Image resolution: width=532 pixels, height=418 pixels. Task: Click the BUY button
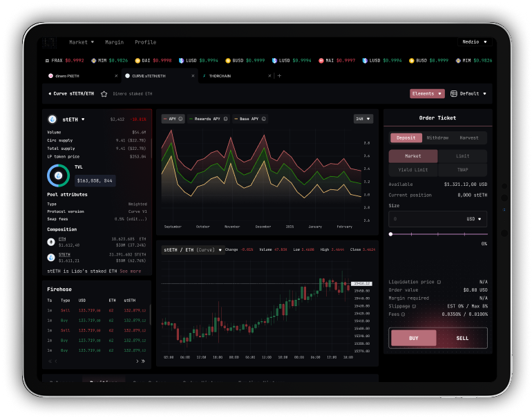point(414,339)
